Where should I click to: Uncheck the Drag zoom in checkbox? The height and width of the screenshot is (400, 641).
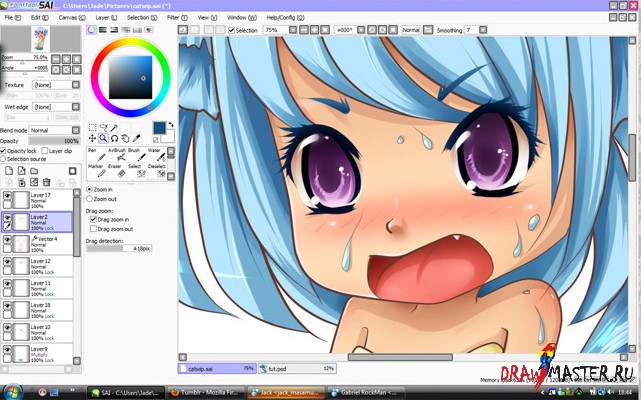tap(93, 220)
